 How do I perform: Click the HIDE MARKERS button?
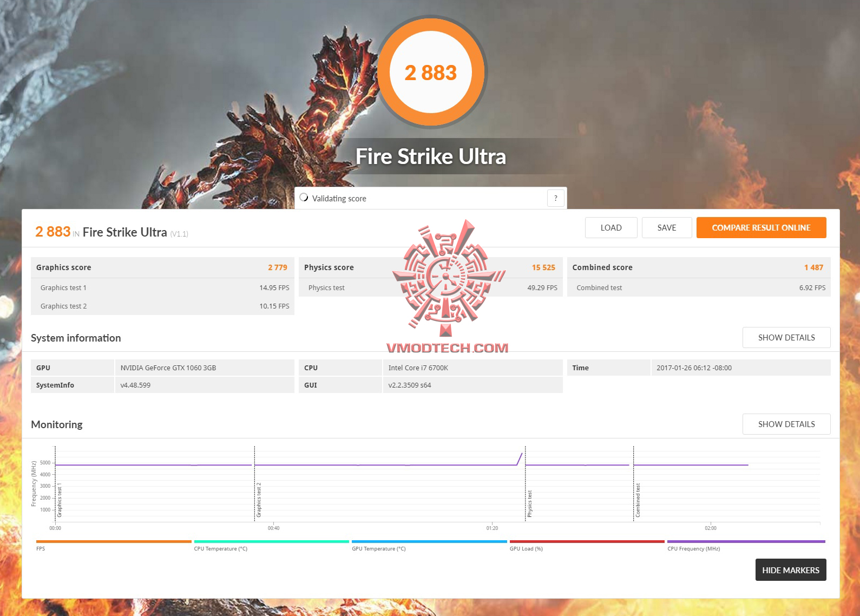pyautogui.click(x=791, y=570)
